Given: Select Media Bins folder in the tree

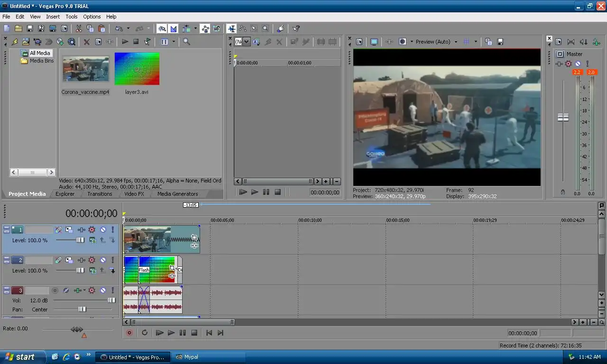Looking at the screenshot, I should tap(42, 61).
